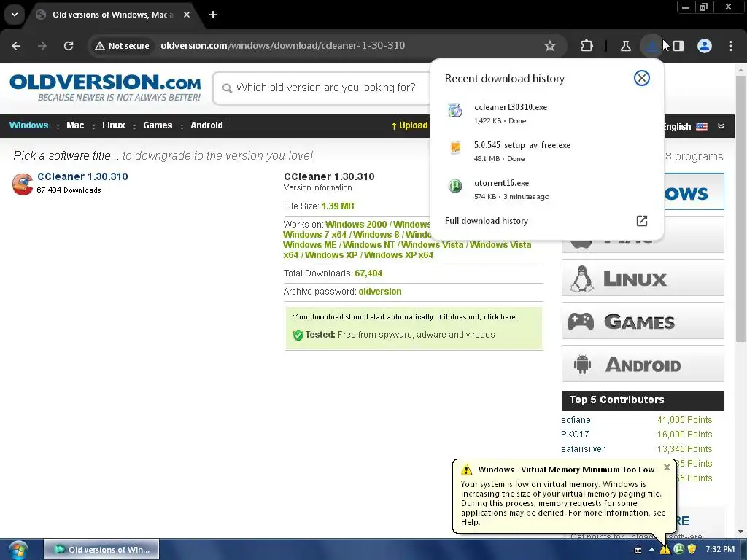Select the Old versions of Windows tab
Screen dimensions: 747x560
(x=113, y=15)
